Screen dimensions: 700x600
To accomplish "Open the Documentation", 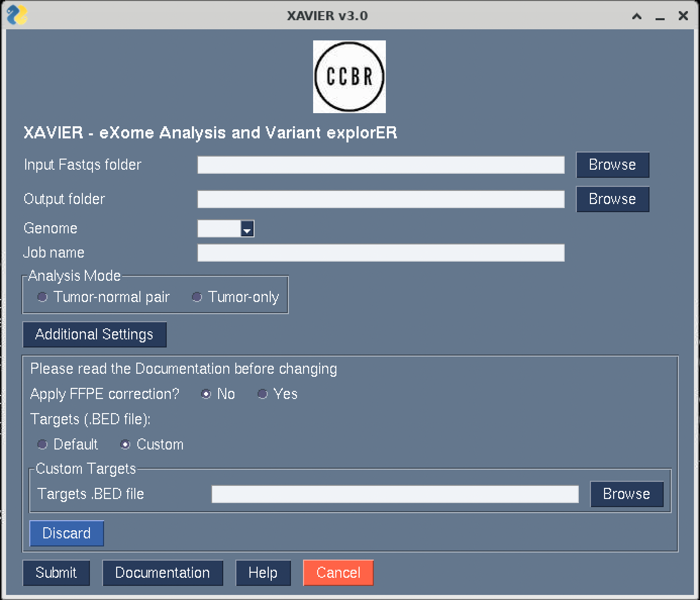I will click(x=163, y=573).
